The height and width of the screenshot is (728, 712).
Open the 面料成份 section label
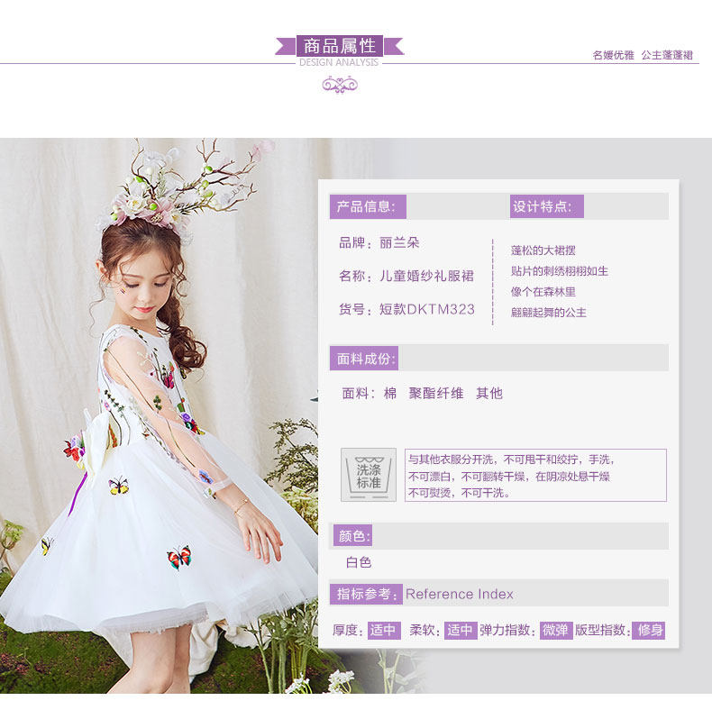point(364,359)
